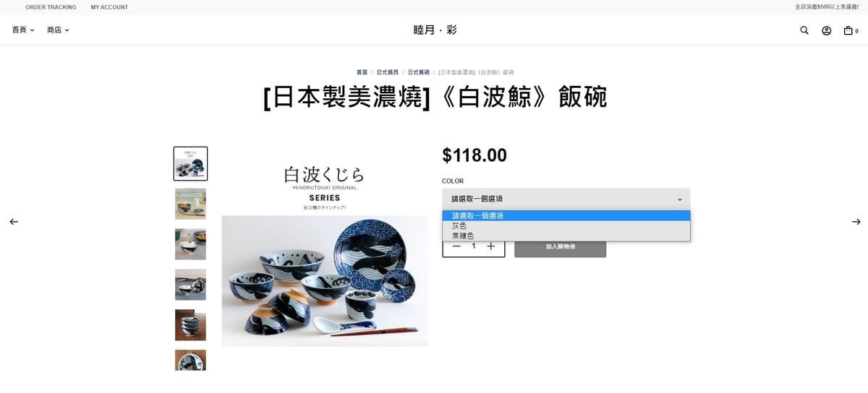This screenshot has width=868, height=393.
Task: Go to 日式餐具 breadcrumb link
Action: click(x=387, y=72)
